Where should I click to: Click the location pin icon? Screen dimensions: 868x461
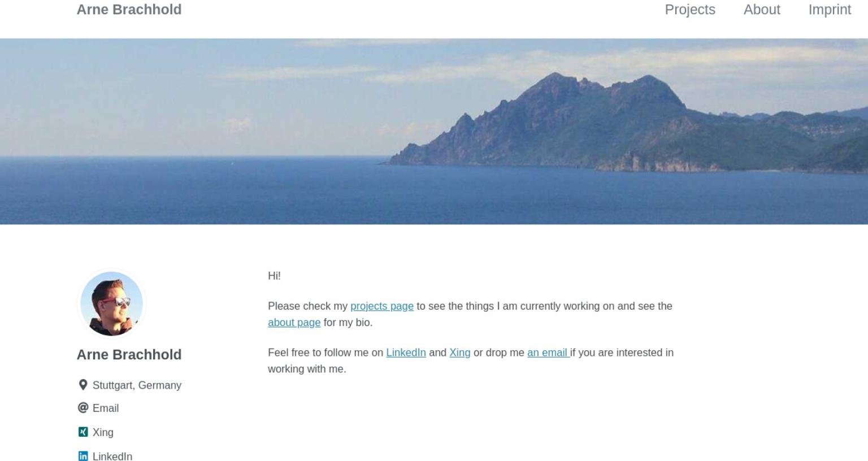(83, 385)
